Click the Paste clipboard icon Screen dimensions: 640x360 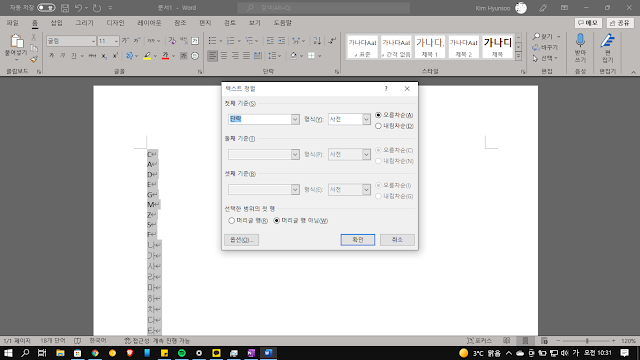point(16,41)
